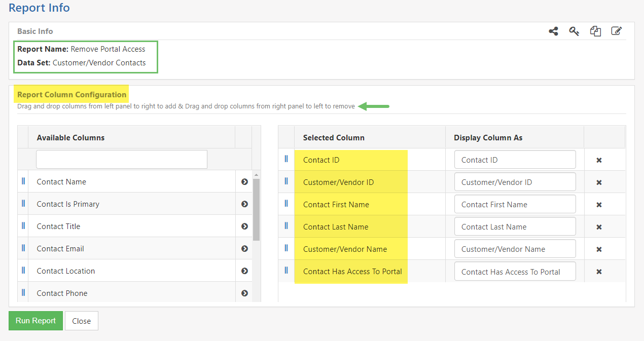Remove Contact Last Name from selected columns
644x341 pixels.
click(x=598, y=226)
